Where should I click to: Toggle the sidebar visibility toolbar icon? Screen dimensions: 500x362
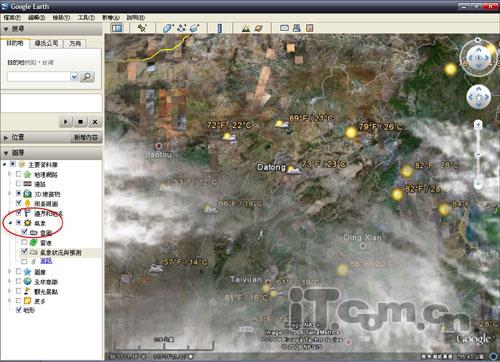click(x=117, y=28)
